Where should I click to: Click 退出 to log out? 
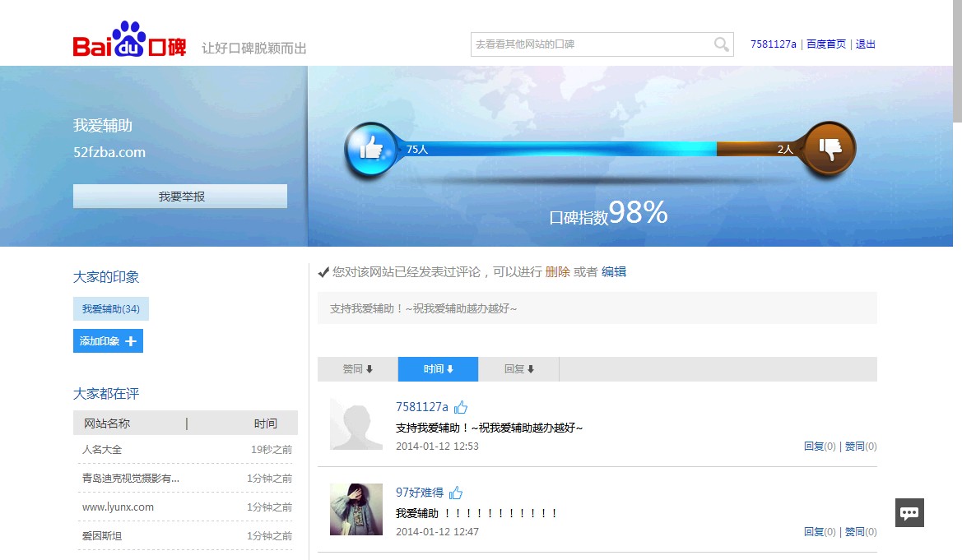click(x=865, y=44)
